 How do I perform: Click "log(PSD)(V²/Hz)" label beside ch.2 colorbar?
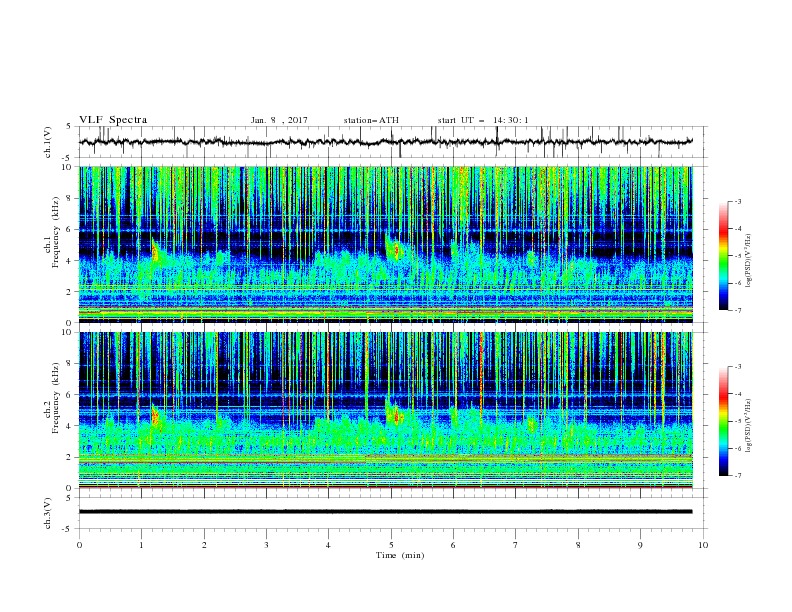pos(748,425)
